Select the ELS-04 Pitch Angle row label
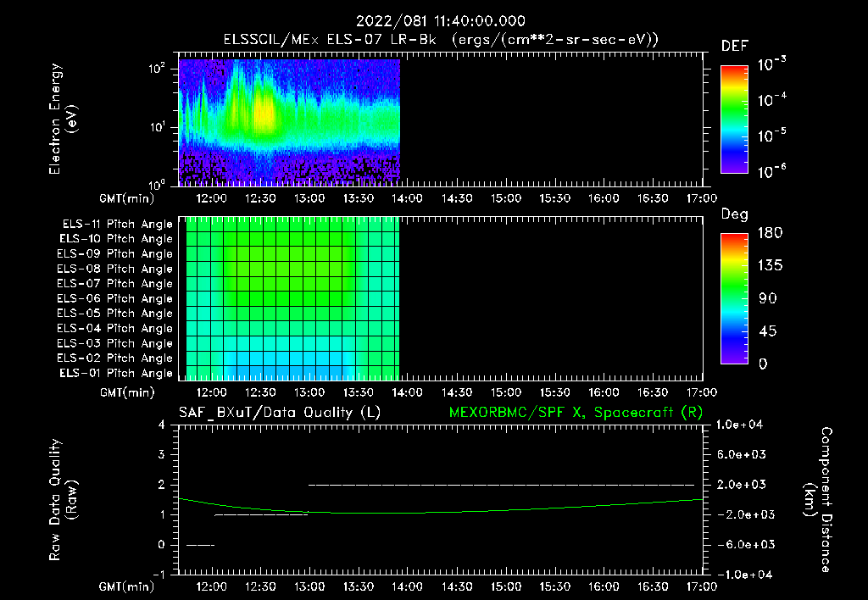Image resolution: width=868 pixels, height=600 pixels. coord(115,328)
